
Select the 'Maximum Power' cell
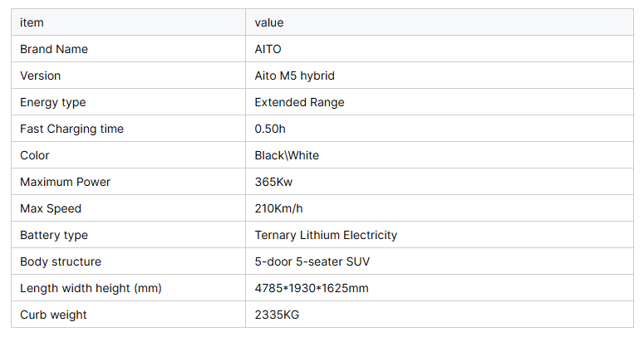click(65, 182)
